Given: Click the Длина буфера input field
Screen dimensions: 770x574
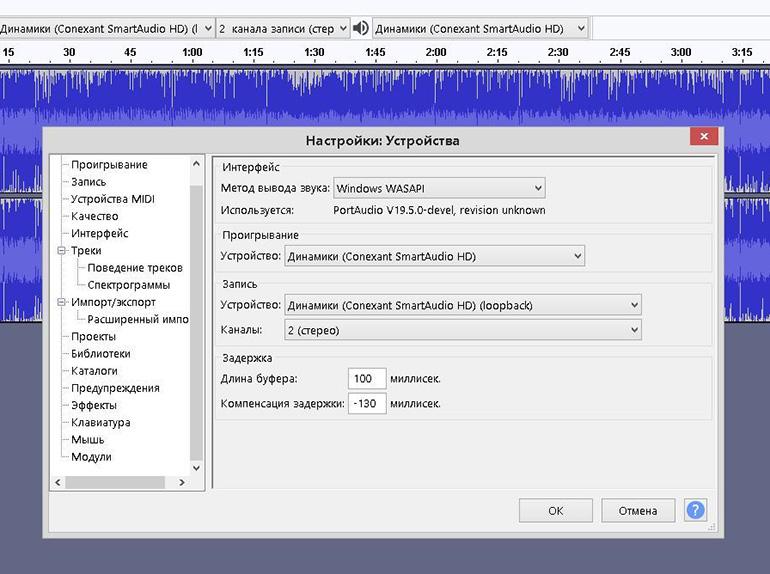Looking at the screenshot, I should (x=366, y=379).
